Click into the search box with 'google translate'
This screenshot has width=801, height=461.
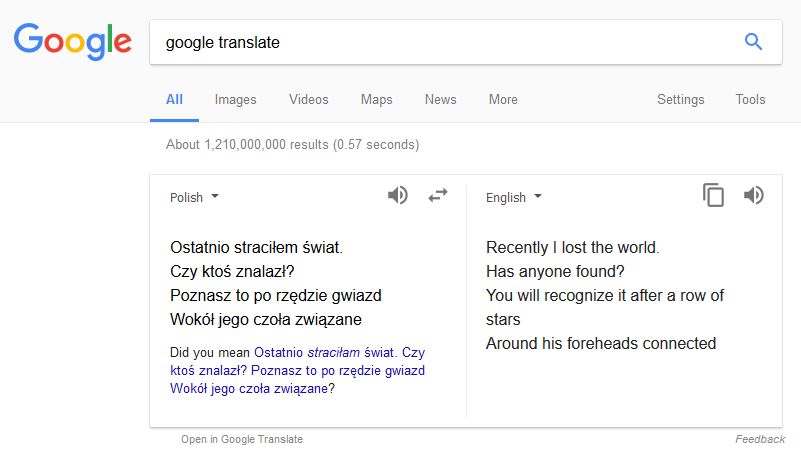pos(440,42)
